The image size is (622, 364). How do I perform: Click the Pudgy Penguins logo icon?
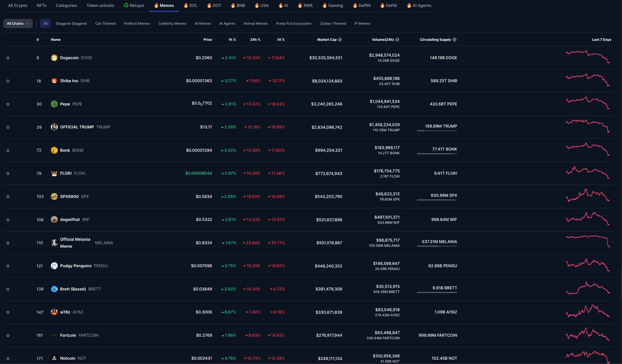coord(54,266)
